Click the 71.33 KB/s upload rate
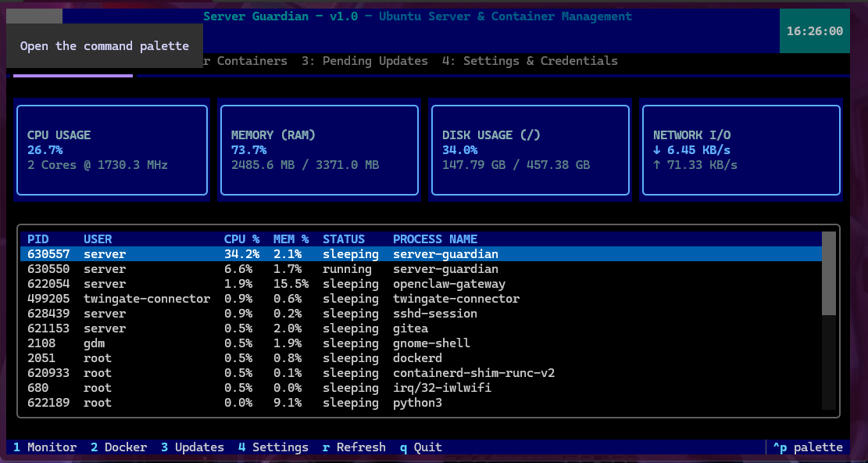The width and height of the screenshot is (868, 463). point(695,165)
